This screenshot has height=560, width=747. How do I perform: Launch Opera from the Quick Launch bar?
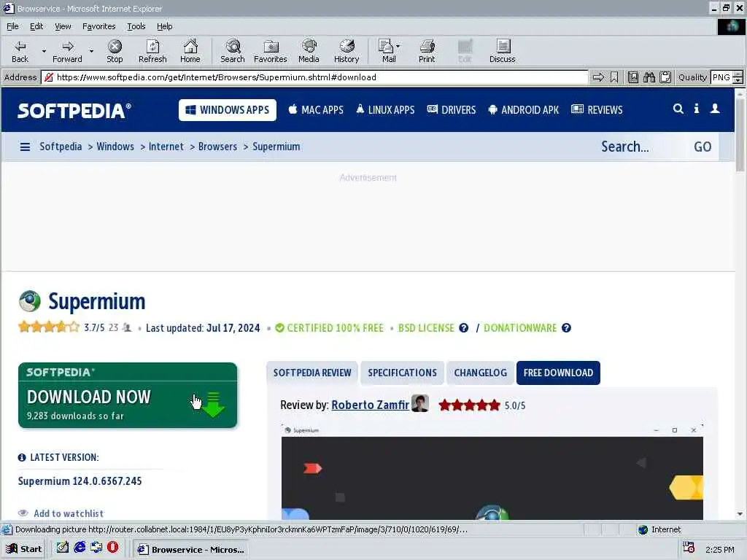[x=112, y=548]
